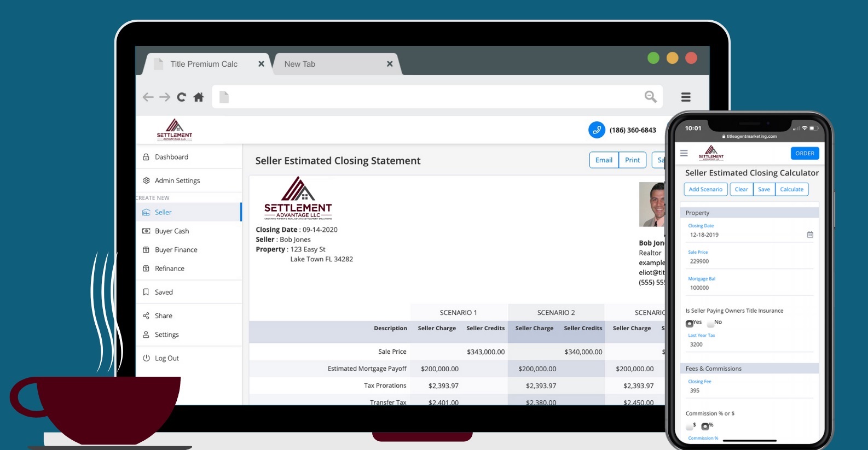This screenshot has height=450, width=868.
Task: Click the Admin Settings gear icon
Action: click(146, 180)
